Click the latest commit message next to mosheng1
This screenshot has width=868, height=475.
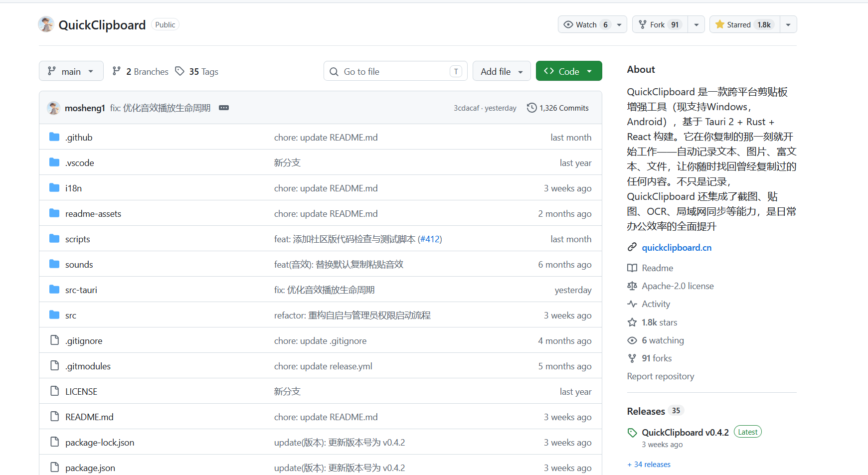160,108
